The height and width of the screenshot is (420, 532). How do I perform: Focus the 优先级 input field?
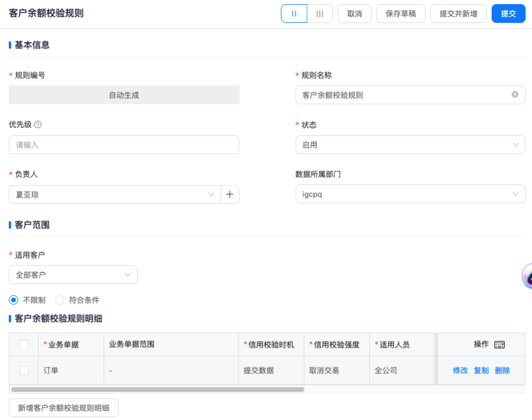[124, 145]
